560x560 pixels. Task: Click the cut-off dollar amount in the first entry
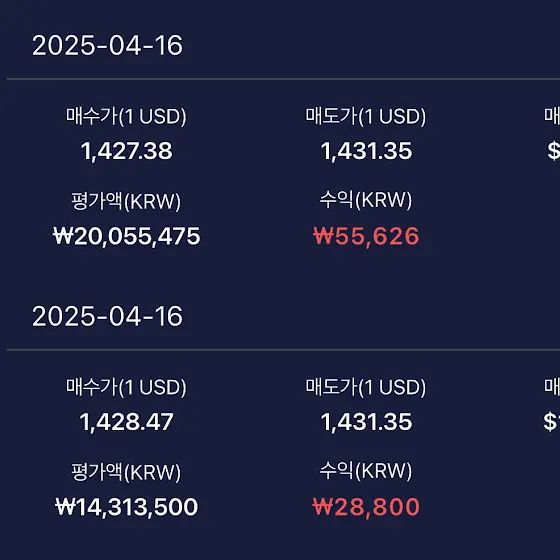[553, 151]
